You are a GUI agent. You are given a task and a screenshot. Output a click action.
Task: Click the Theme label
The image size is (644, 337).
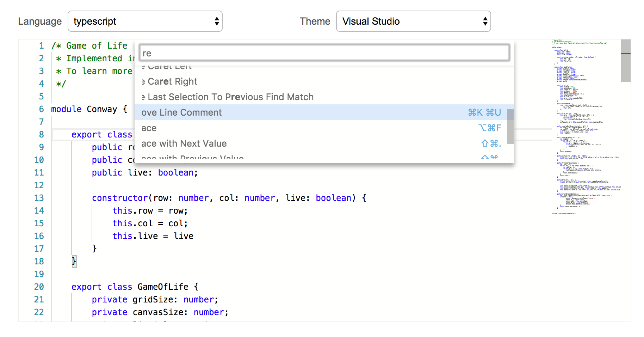point(315,22)
